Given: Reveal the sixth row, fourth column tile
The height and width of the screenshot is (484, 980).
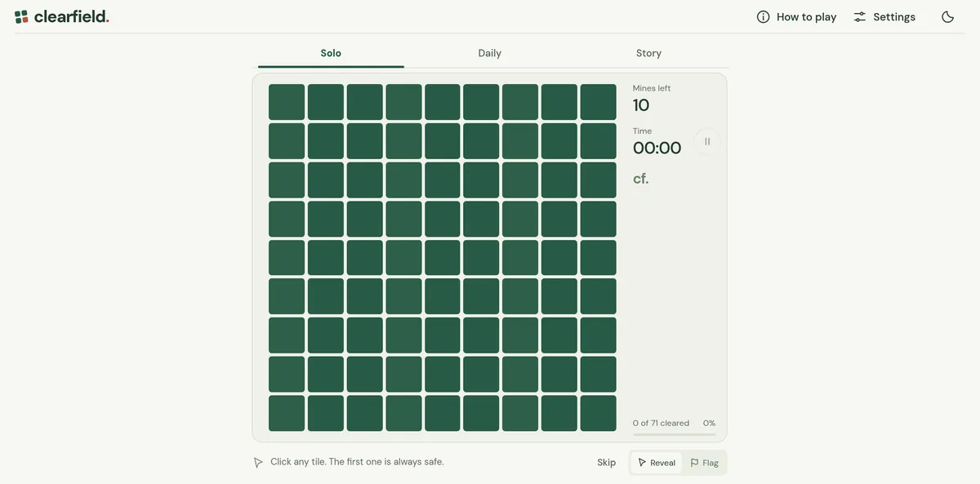Looking at the screenshot, I should (404, 297).
